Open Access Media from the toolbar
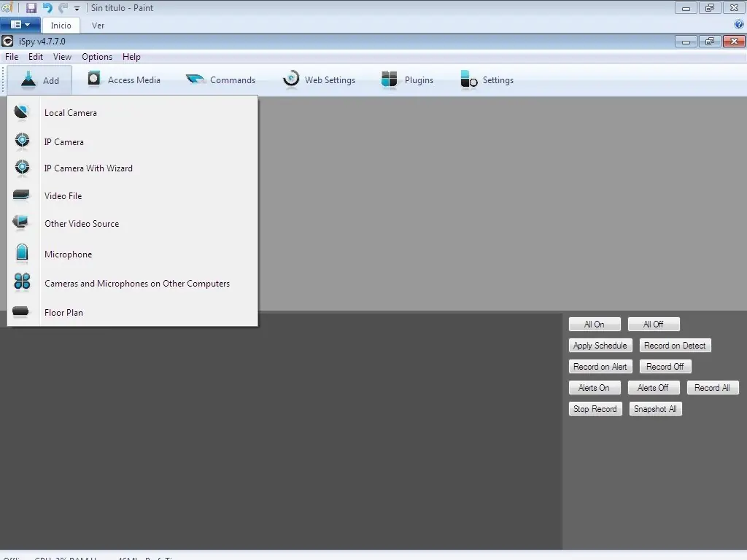This screenshot has width=747, height=560. click(x=124, y=80)
